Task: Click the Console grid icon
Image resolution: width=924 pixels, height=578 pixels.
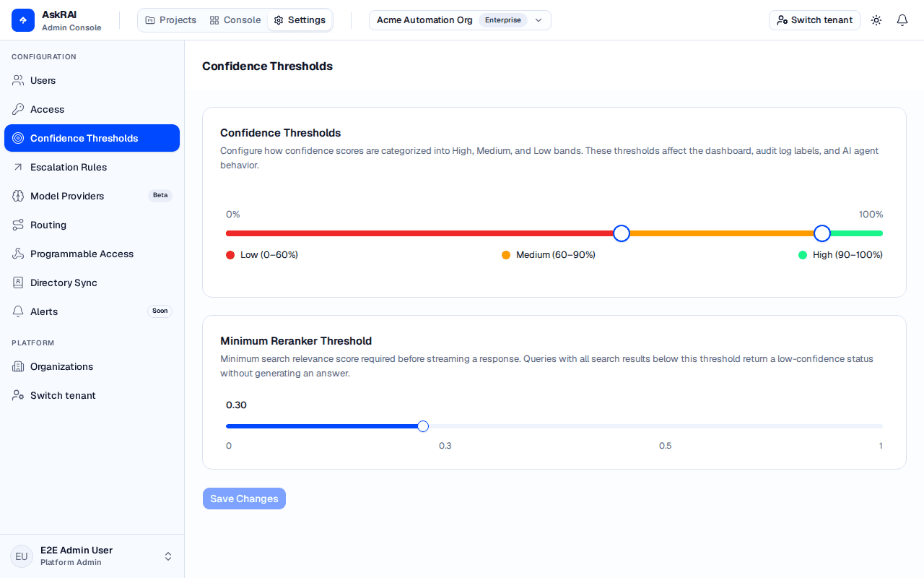Action: [214, 20]
